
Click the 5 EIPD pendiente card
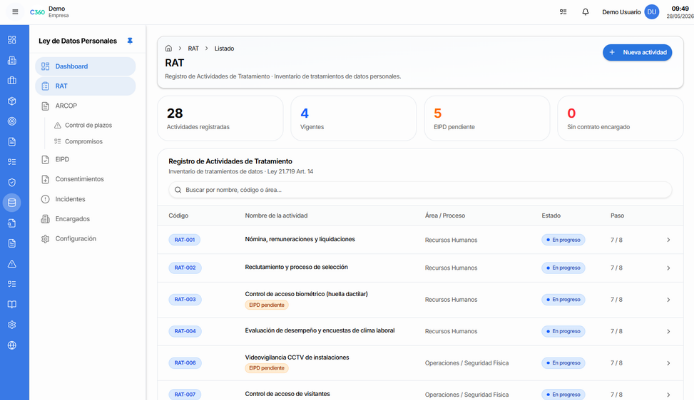(487, 118)
